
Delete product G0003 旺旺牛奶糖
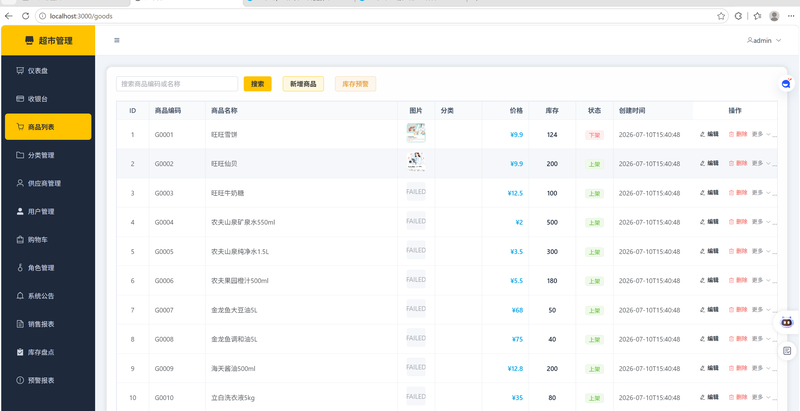tap(738, 193)
